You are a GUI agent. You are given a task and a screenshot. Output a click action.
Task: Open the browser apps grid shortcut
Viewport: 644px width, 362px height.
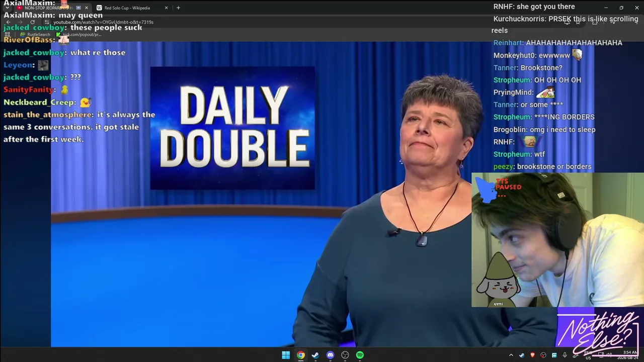tap(8, 34)
